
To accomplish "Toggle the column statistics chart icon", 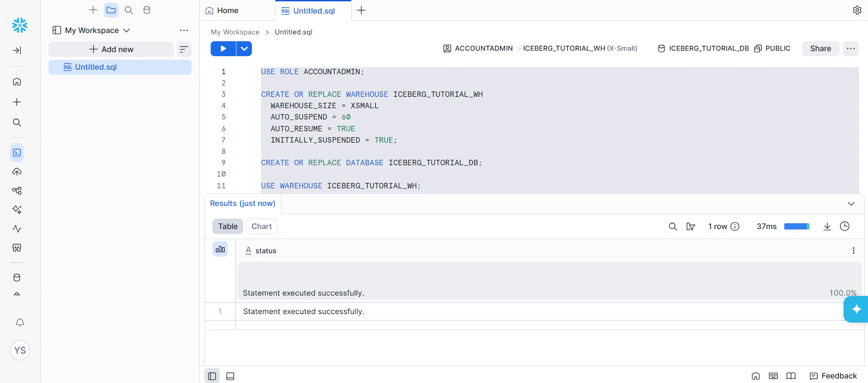I will 220,249.
